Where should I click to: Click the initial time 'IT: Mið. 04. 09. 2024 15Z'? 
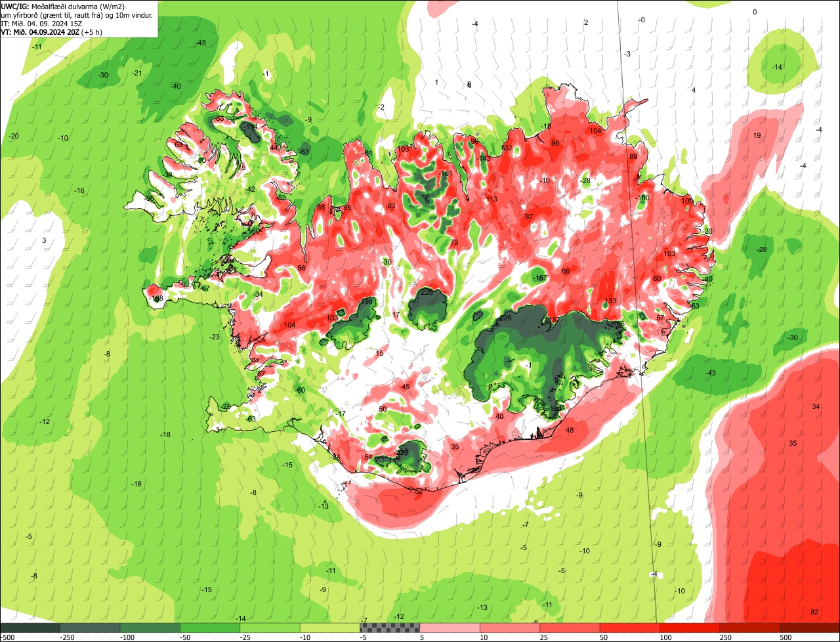[x=41, y=23]
